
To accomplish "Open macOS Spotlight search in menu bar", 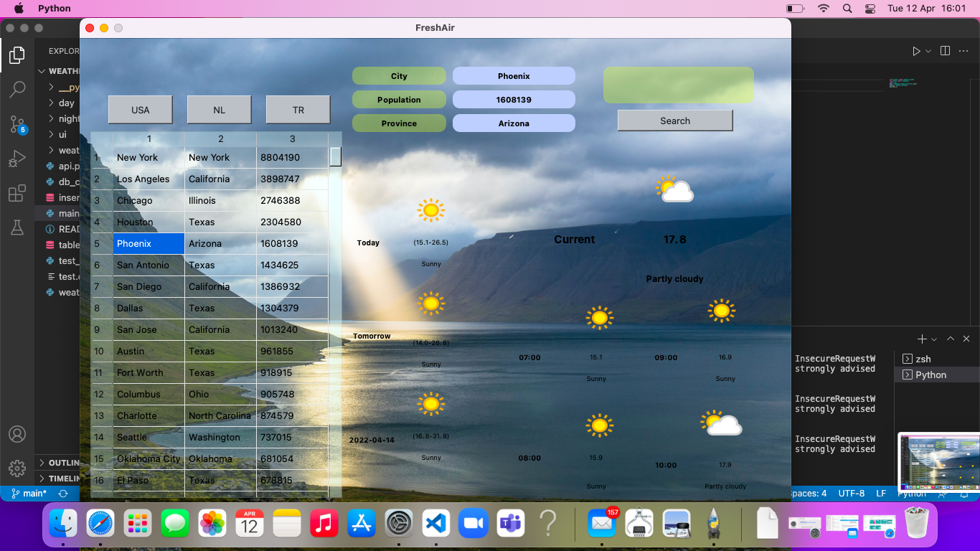I will click(x=847, y=9).
